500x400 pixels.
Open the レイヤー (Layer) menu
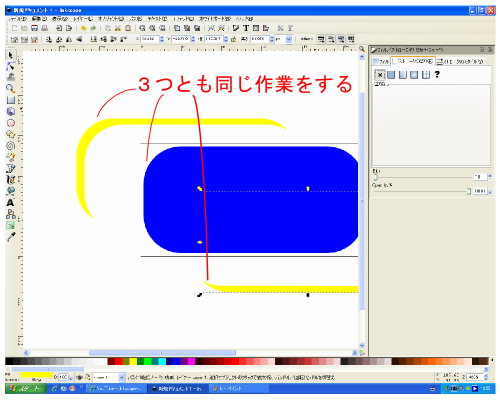pyautogui.click(x=83, y=19)
